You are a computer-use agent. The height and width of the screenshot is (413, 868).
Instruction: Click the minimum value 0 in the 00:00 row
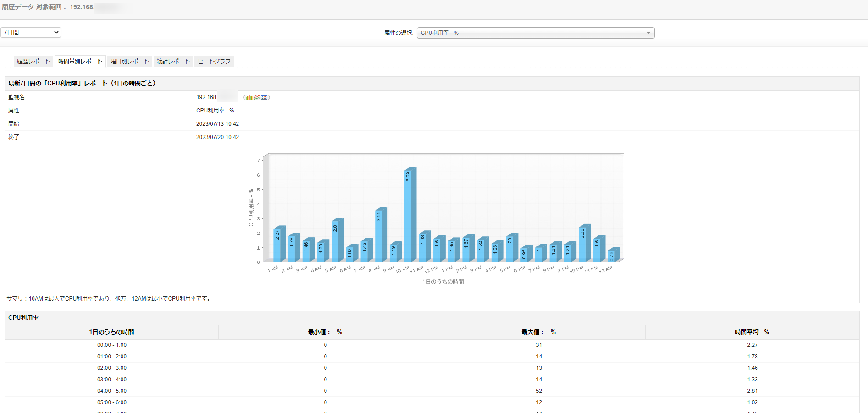[x=326, y=345]
